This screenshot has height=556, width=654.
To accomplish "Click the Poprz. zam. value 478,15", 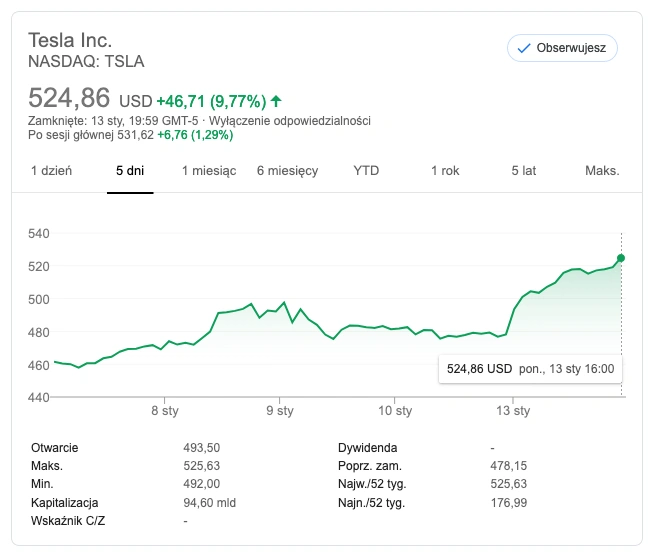I will (x=508, y=466).
